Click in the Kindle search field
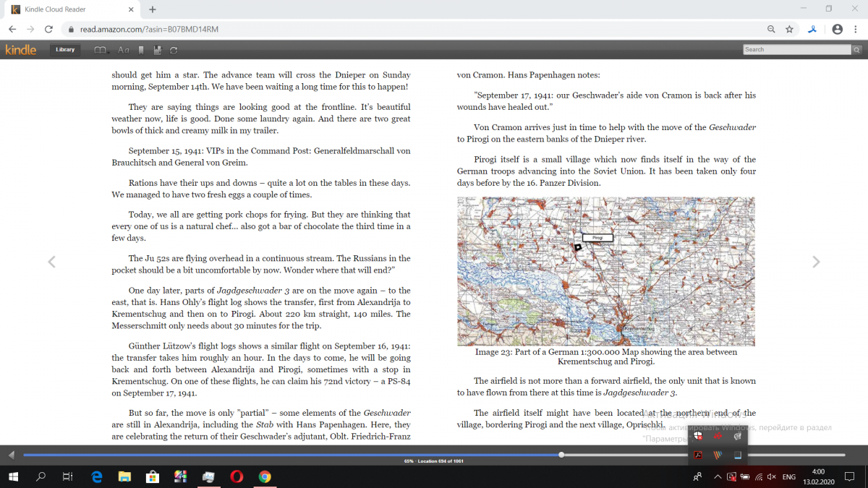 point(796,50)
